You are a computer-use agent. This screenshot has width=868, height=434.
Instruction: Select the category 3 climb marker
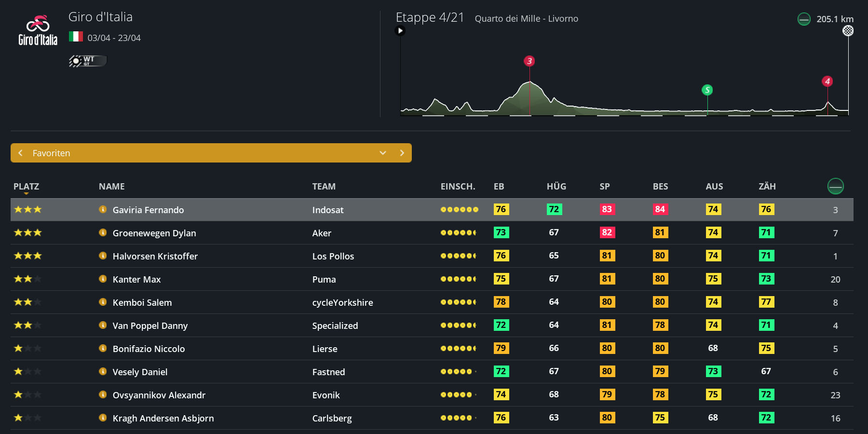coord(529,61)
